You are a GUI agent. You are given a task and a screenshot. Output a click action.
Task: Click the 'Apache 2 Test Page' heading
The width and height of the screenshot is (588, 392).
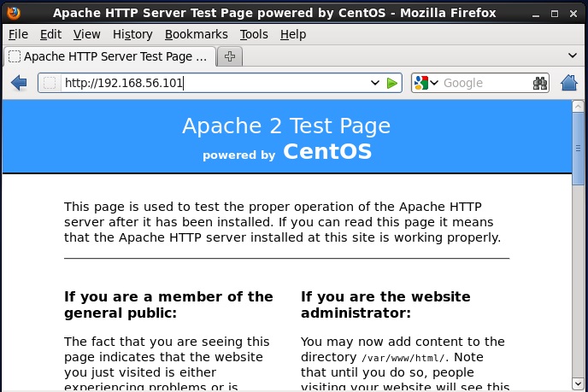point(286,126)
